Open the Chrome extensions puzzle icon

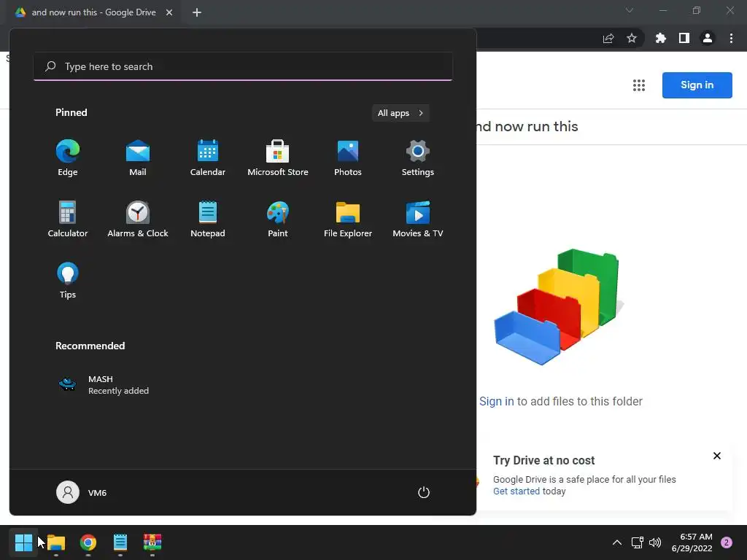point(660,38)
